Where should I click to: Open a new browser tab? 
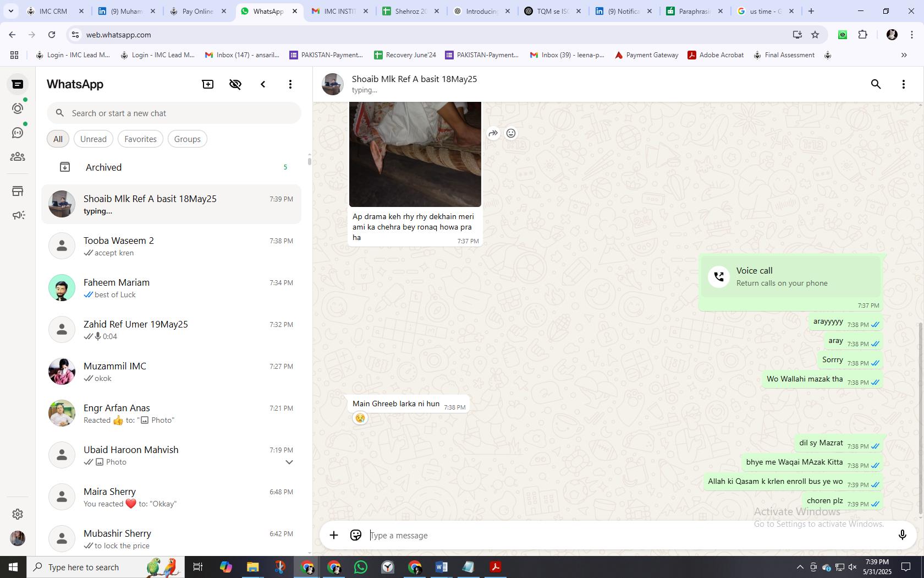pos(811,11)
